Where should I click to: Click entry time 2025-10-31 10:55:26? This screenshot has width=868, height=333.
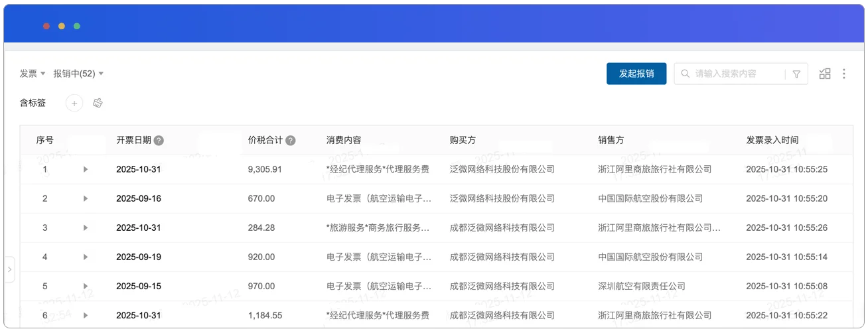[x=787, y=228]
